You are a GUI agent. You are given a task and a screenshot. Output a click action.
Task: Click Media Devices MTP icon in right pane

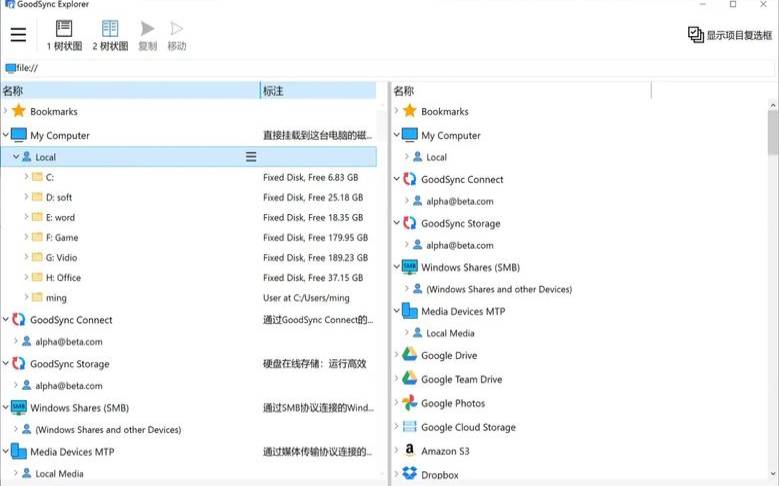pos(410,311)
